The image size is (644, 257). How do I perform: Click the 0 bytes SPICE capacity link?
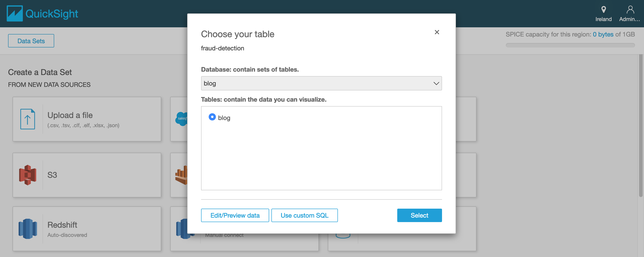point(603,34)
